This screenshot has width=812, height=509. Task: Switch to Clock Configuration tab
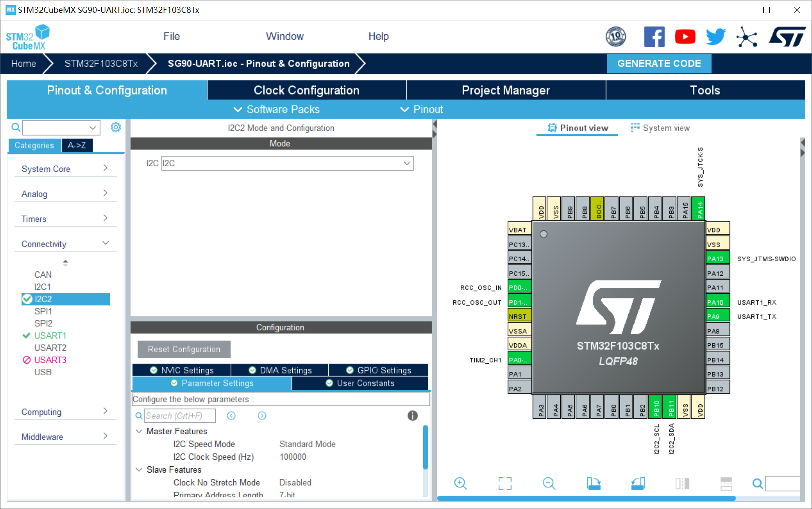pos(306,90)
